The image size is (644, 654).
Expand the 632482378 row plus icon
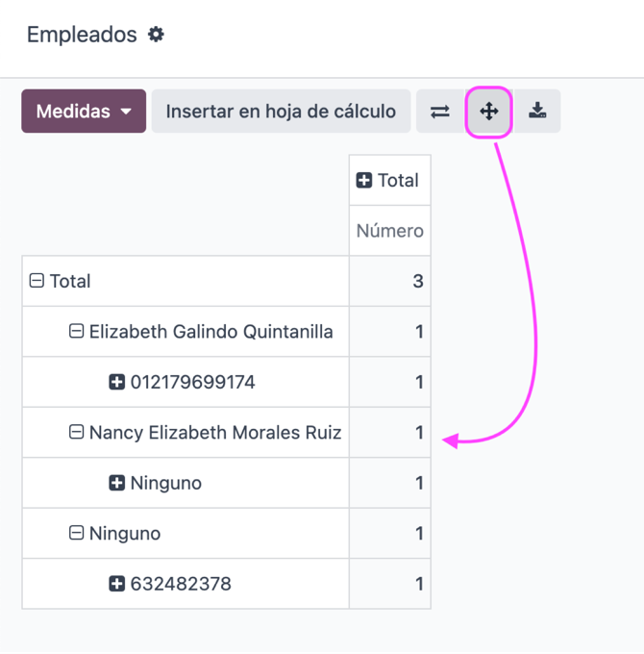[116, 584]
